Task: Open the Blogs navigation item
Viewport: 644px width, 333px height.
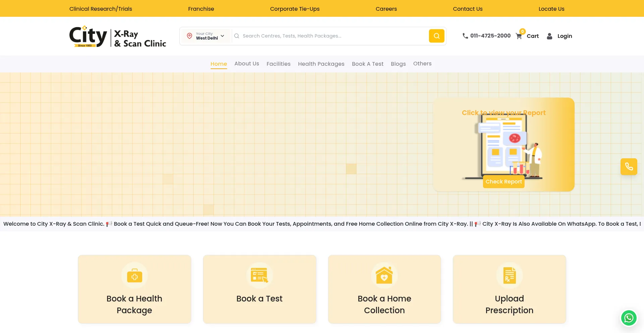Action: 398,64
